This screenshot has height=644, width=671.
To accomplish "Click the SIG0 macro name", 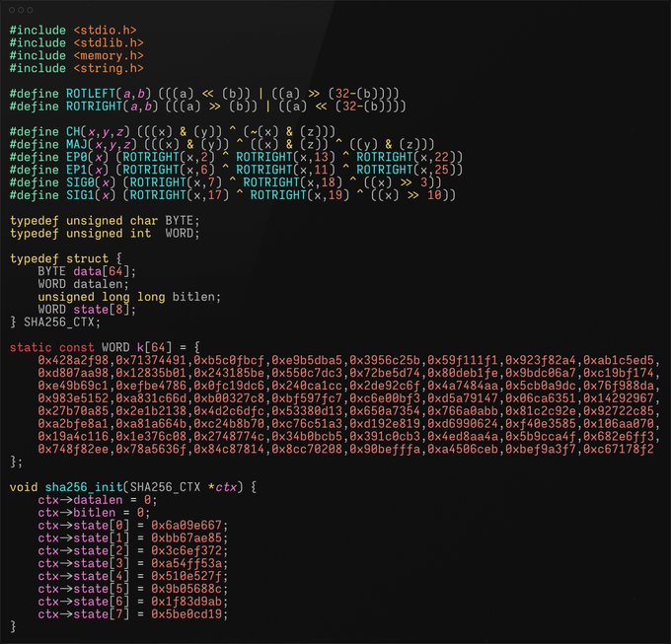I will click(x=80, y=182).
